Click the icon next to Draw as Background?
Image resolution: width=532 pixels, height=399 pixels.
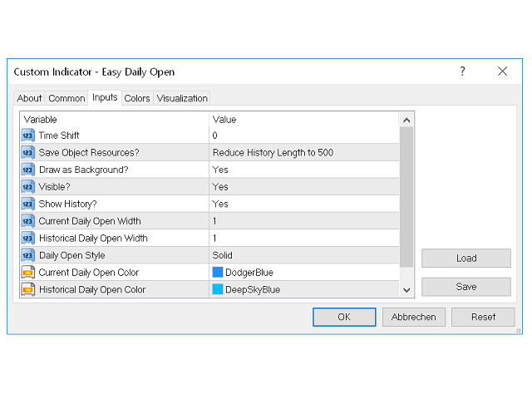[27, 170]
